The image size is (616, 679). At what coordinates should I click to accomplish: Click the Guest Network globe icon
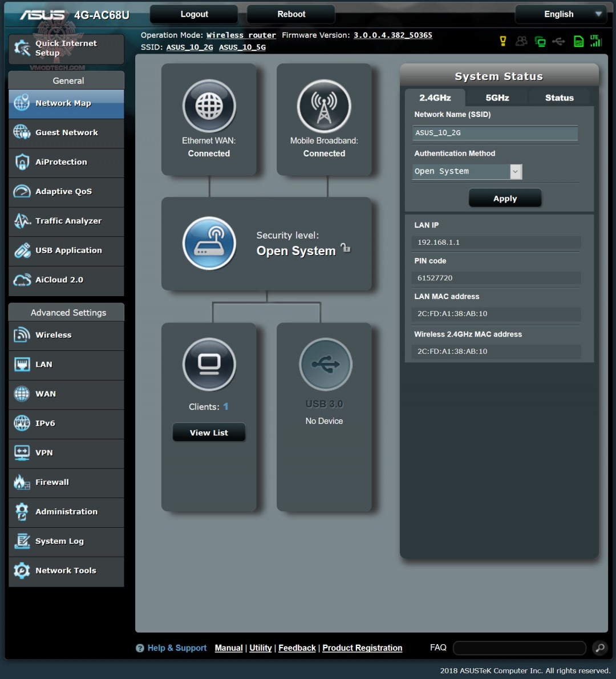pyautogui.click(x=22, y=132)
